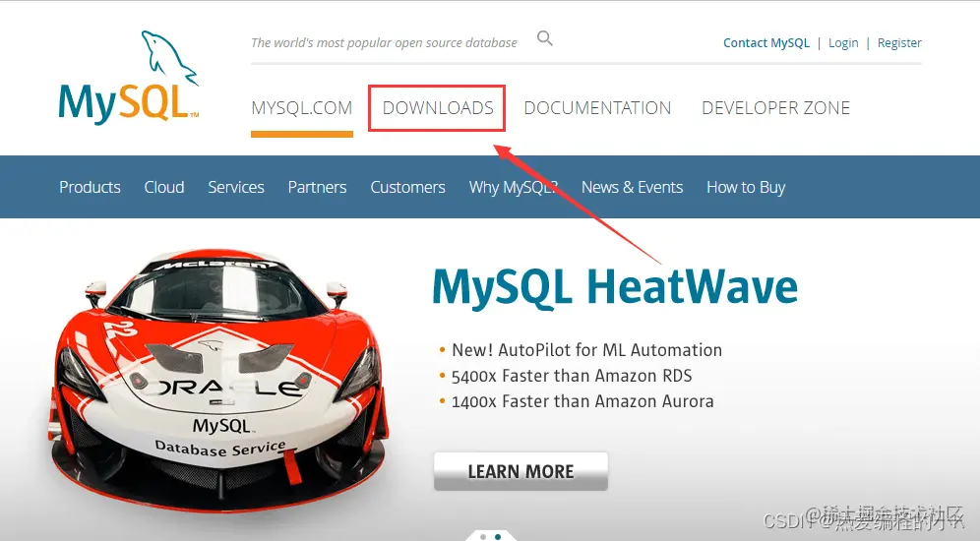980x541 pixels.
Task: Click the LEARN MORE button
Action: pos(521,472)
